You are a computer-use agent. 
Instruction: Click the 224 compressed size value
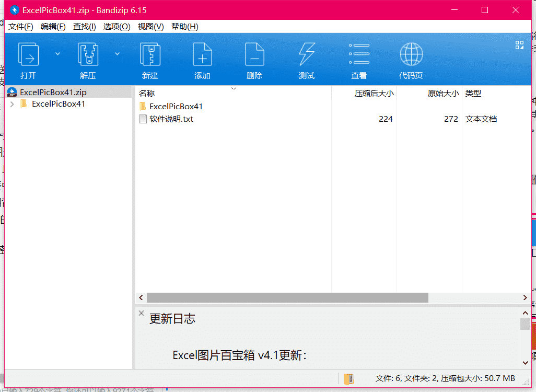[386, 119]
